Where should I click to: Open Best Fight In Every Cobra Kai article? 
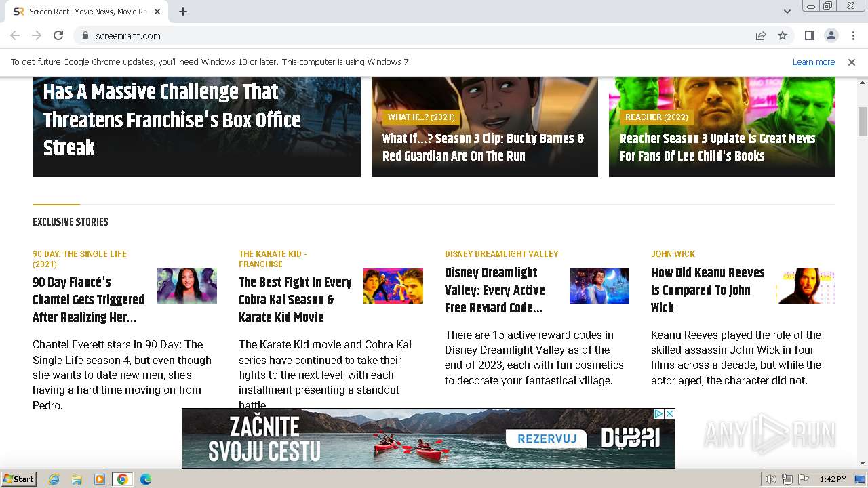point(295,300)
